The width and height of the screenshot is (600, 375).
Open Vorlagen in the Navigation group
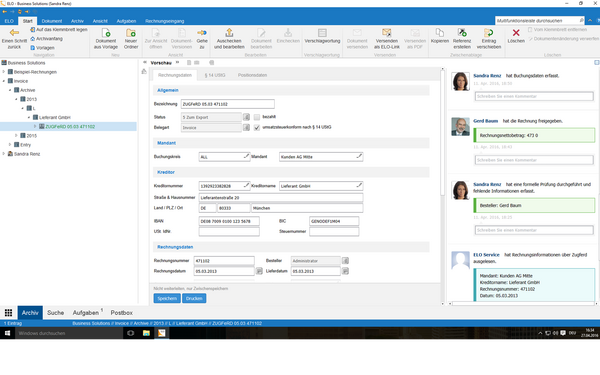coord(42,48)
